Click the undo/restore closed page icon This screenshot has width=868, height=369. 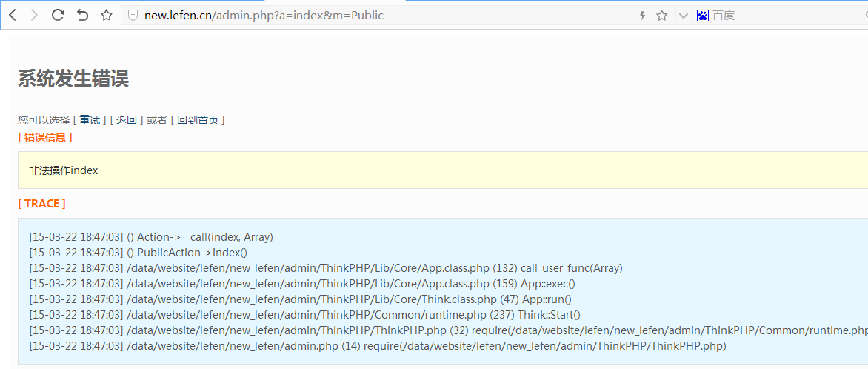point(82,16)
